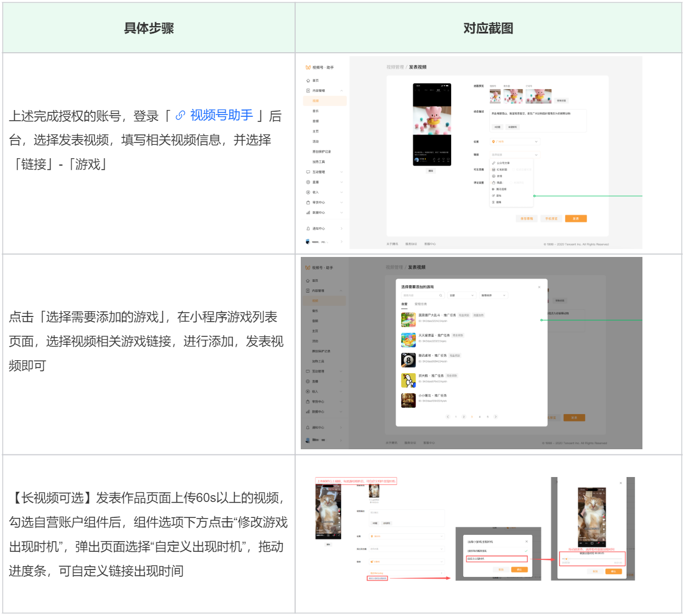Click 数据中心 chart icon in first step's sidebar

point(308,213)
